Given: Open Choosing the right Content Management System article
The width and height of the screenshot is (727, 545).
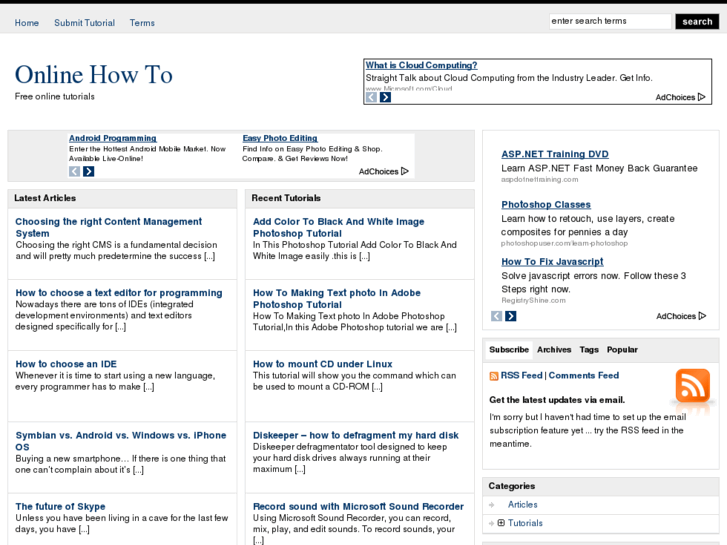Looking at the screenshot, I should pyautogui.click(x=108, y=227).
